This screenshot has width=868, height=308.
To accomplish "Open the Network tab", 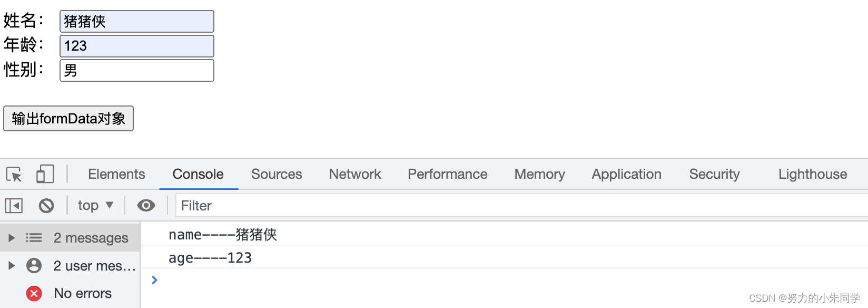I will click(354, 174).
